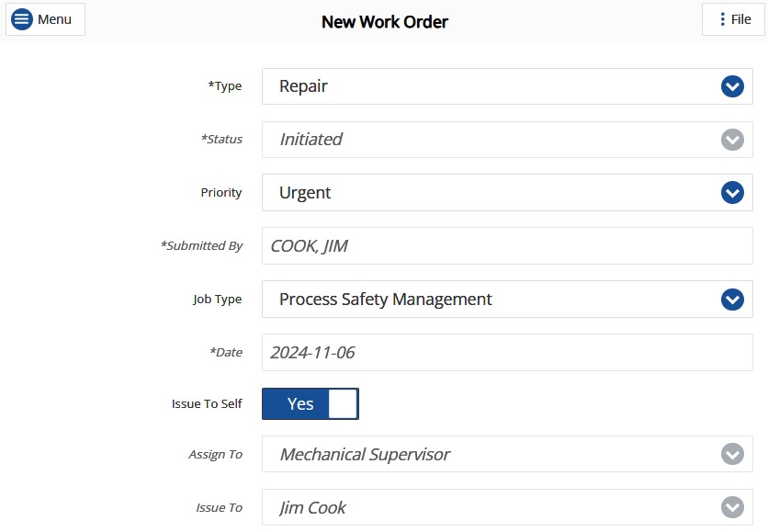
Task: Click the greyed Status chevron icon
Action: click(x=732, y=140)
